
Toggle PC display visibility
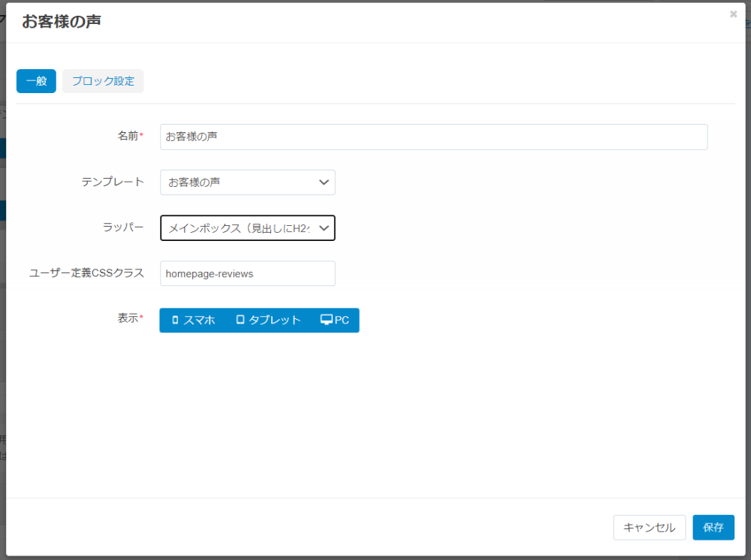coord(335,320)
